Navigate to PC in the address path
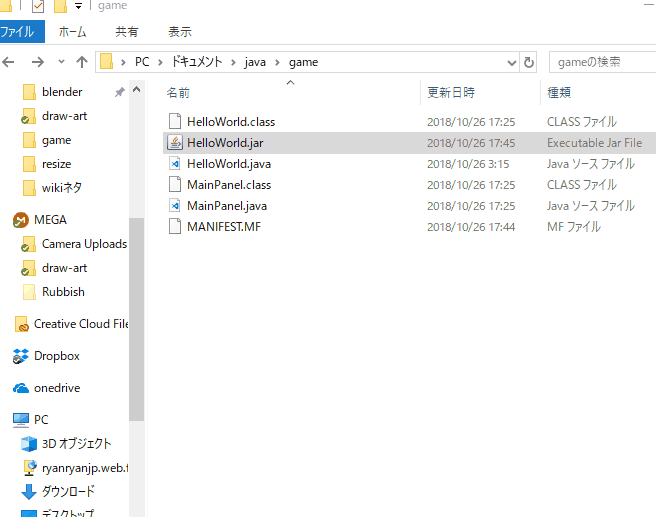Viewport: 656px width, 517px height. [142, 62]
